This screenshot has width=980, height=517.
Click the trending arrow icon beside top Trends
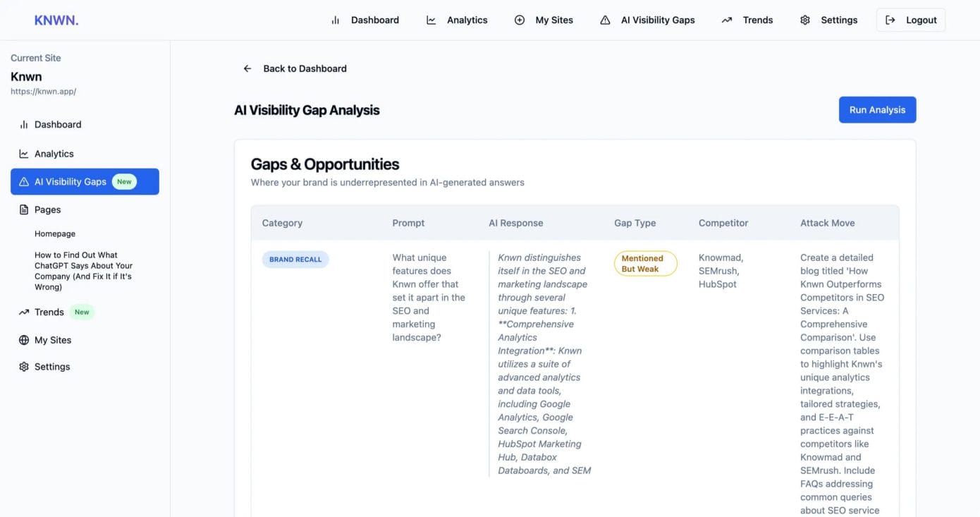tap(727, 20)
